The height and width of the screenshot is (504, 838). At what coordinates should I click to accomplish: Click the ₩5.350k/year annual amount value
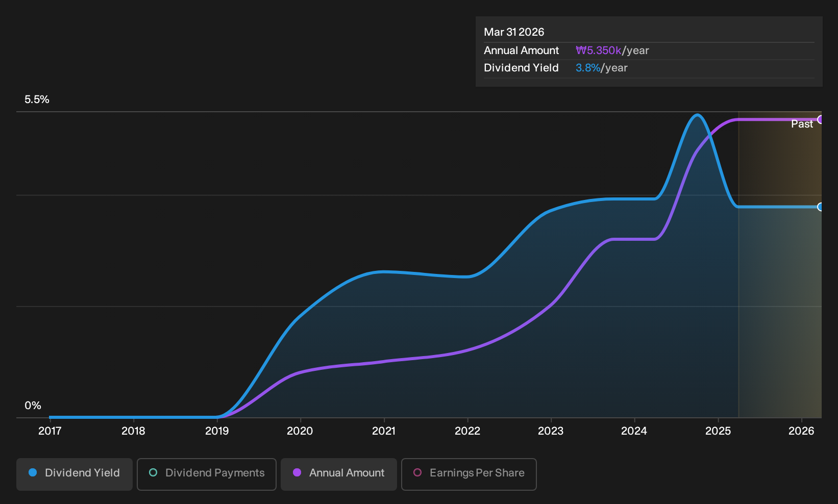[x=612, y=51]
